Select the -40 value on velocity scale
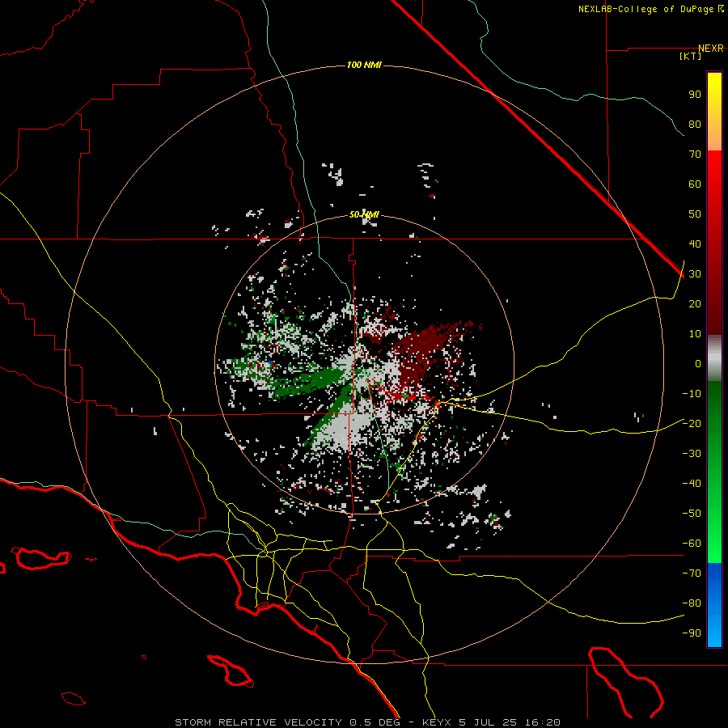728x728 pixels. point(692,484)
